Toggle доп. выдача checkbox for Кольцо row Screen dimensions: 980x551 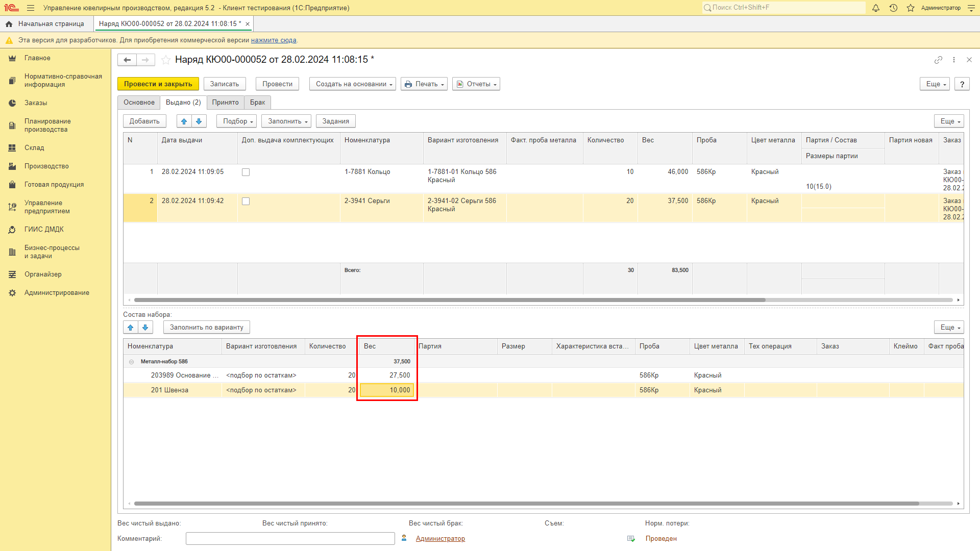click(246, 172)
